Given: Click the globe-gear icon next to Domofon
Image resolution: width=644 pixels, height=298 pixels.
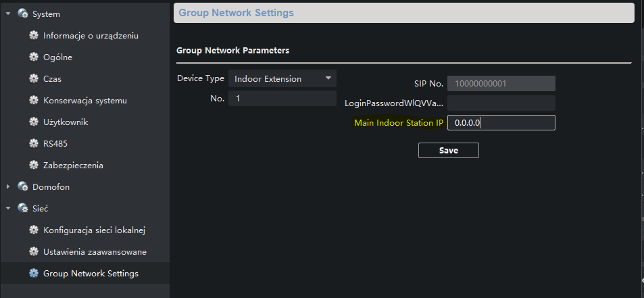Looking at the screenshot, I should click(x=22, y=187).
